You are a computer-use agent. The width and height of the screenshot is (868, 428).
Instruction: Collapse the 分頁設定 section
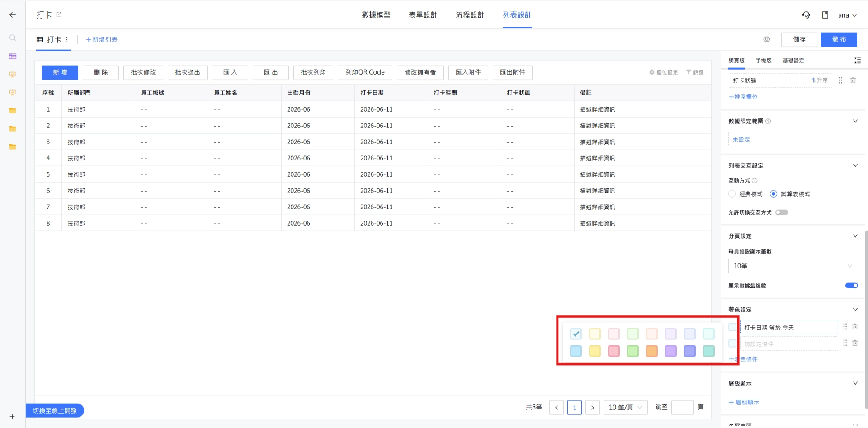click(x=855, y=236)
